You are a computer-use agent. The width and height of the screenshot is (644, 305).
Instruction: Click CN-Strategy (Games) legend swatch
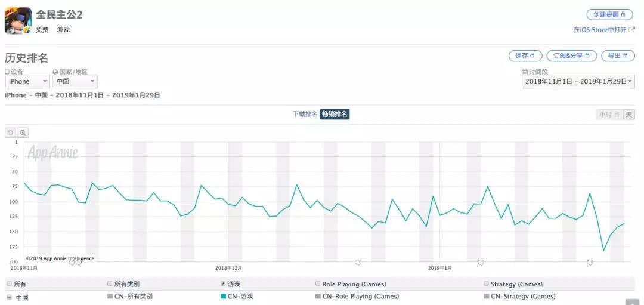click(487, 296)
